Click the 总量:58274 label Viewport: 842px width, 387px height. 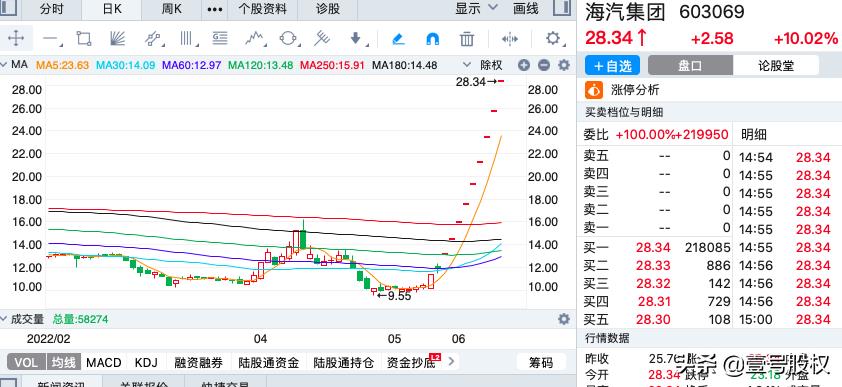81,319
